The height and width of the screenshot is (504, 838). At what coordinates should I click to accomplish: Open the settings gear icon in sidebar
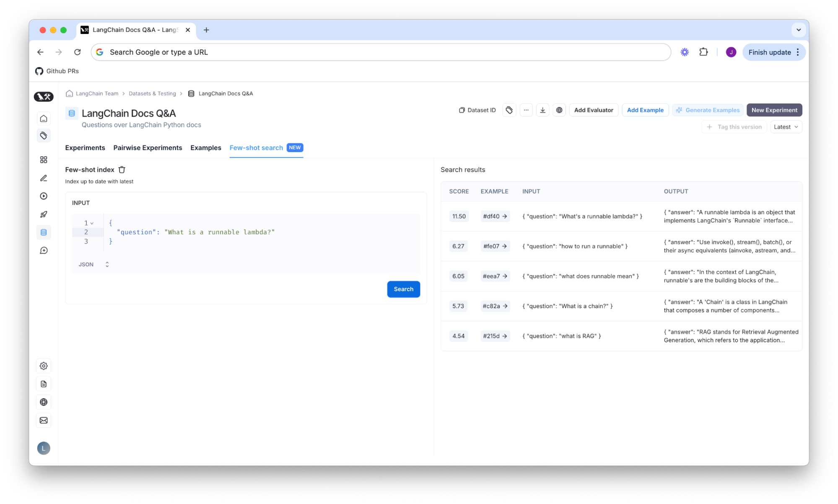click(x=44, y=366)
